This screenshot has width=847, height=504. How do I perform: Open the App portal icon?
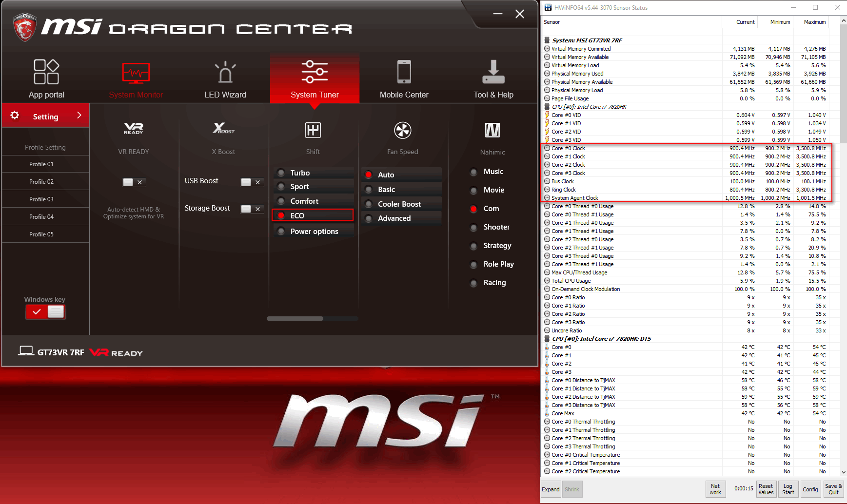click(46, 72)
